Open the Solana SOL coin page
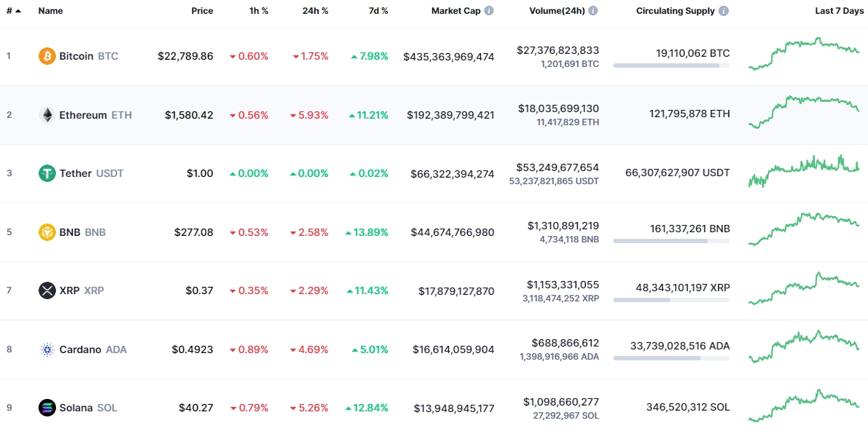 click(x=88, y=408)
